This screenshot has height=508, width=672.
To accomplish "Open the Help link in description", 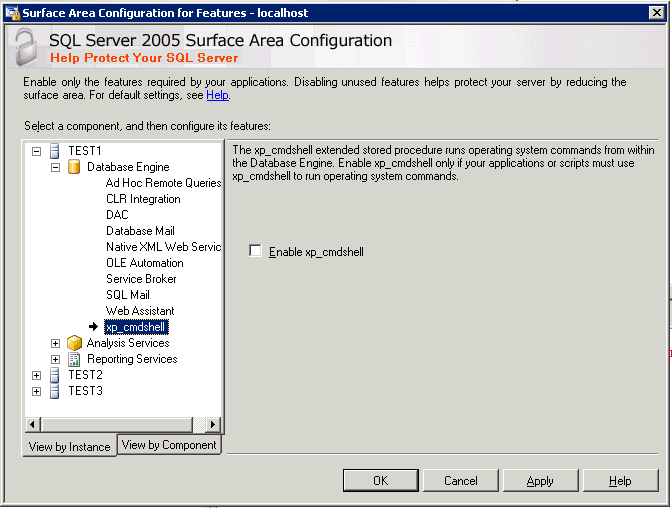I will tap(217, 95).
